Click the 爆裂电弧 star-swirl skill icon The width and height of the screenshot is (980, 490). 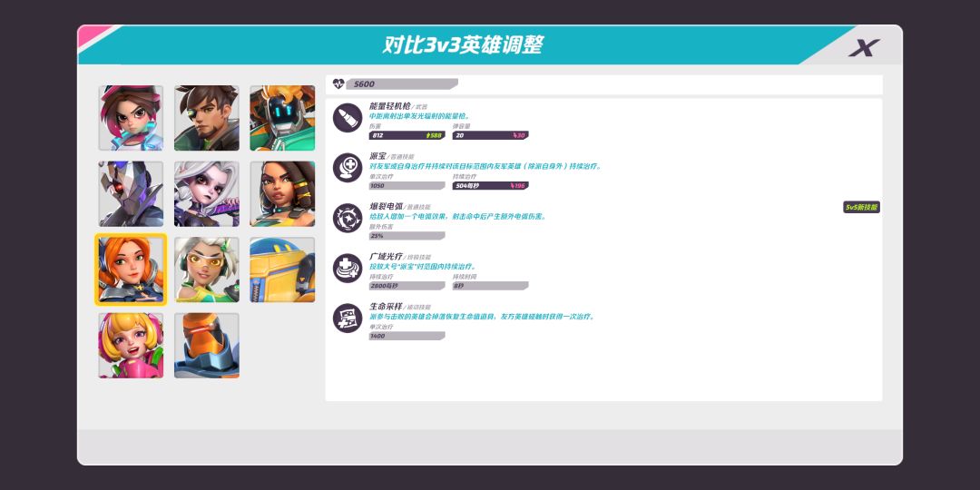[348, 218]
